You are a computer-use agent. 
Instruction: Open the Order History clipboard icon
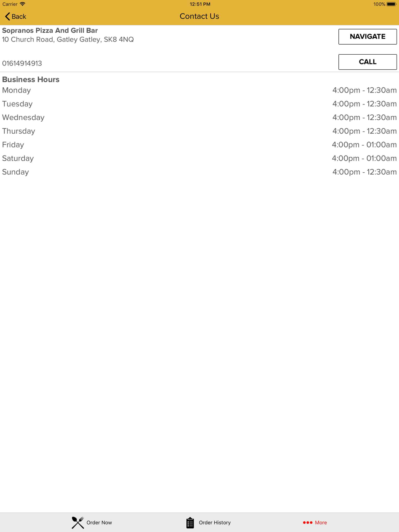[x=190, y=522]
